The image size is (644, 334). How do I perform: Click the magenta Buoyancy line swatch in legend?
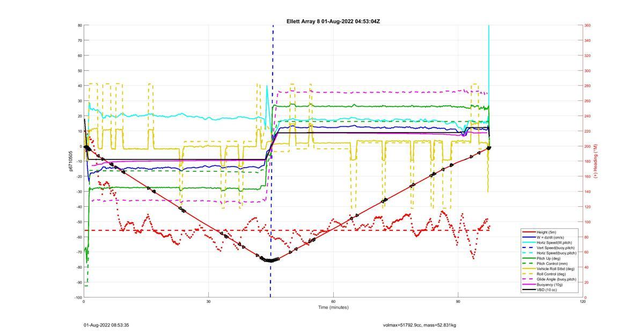click(x=529, y=285)
